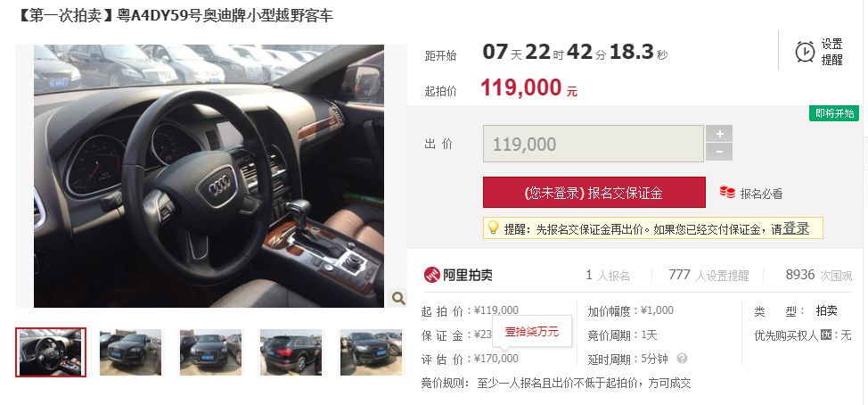Select the second car front thumbnail

[131, 352]
